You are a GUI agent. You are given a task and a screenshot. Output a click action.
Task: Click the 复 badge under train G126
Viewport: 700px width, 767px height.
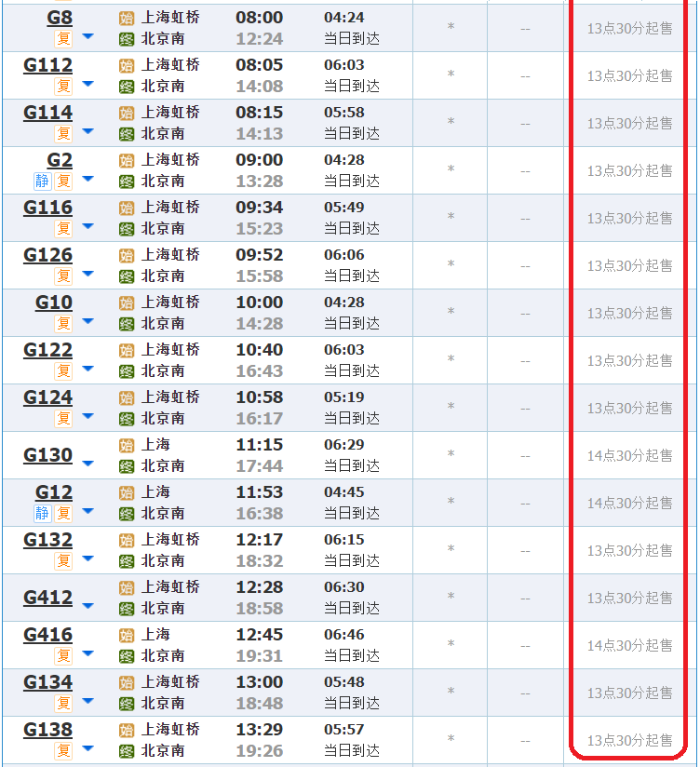[x=63, y=276]
